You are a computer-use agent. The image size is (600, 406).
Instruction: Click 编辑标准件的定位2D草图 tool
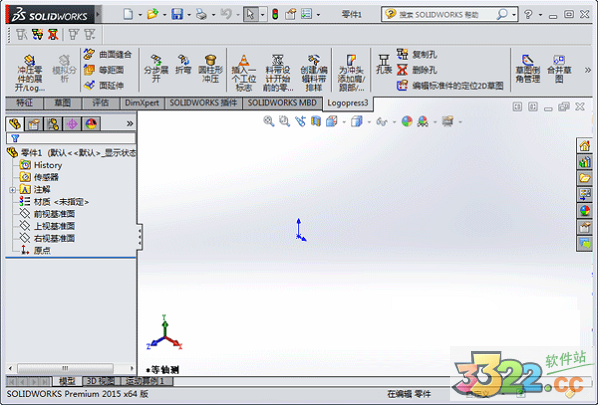(x=450, y=85)
